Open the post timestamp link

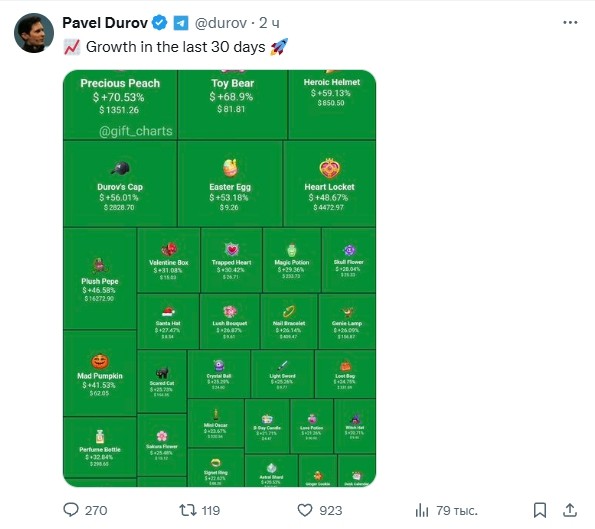[269, 23]
